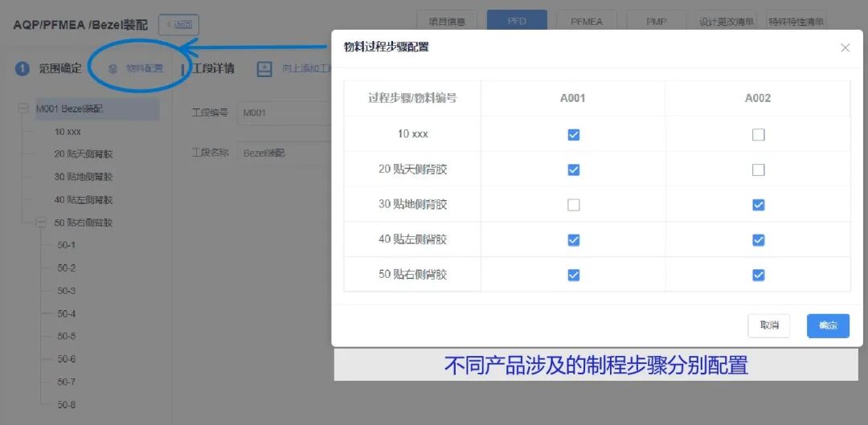Close the 物料过程步骤配置 dialog
The width and height of the screenshot is (868, 425).
click(x=845, y=47)
